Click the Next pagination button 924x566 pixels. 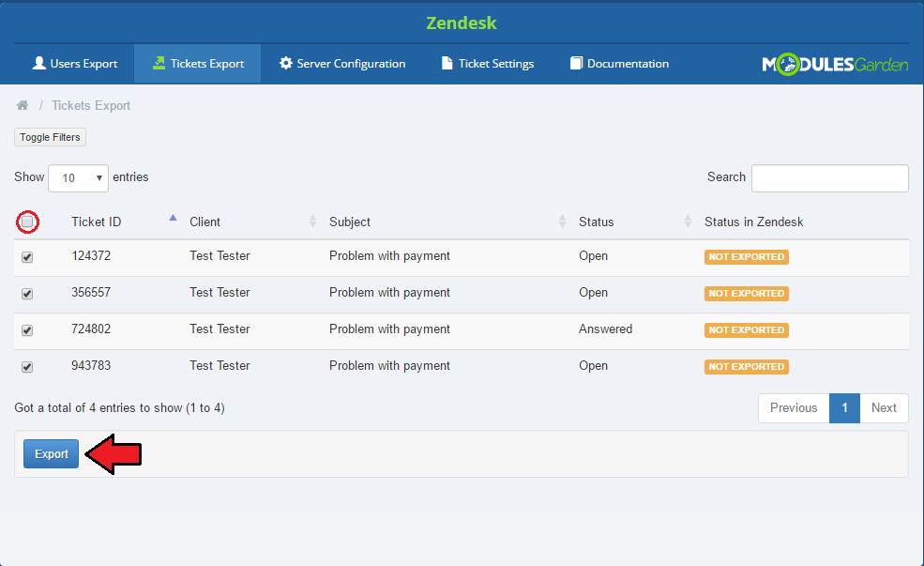click(x=884, y=408)
